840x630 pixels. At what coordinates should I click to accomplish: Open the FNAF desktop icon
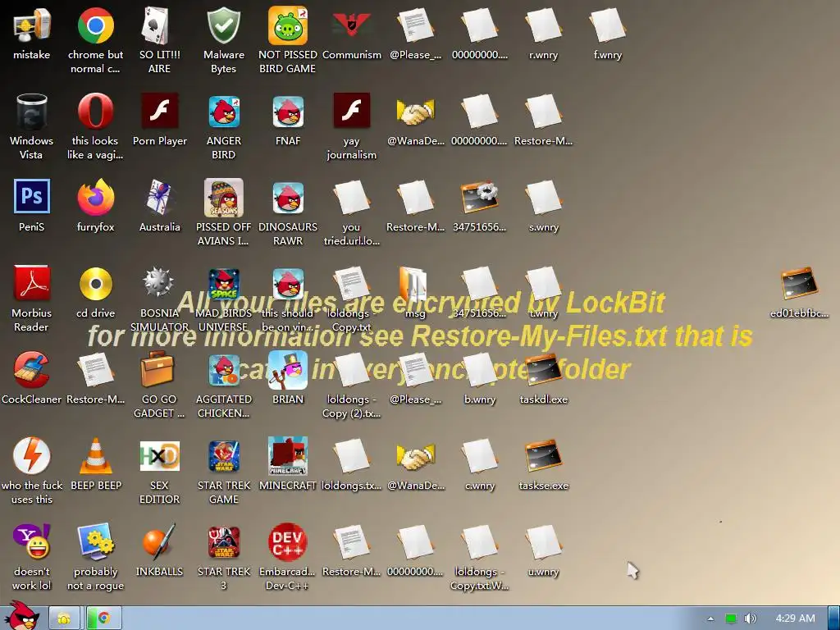[x=288, y=112]
